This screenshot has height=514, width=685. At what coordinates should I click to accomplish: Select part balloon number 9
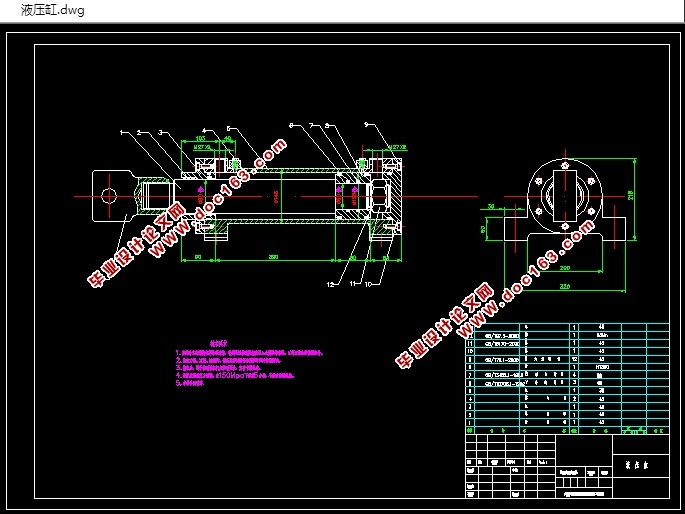(x=367, y=125)
